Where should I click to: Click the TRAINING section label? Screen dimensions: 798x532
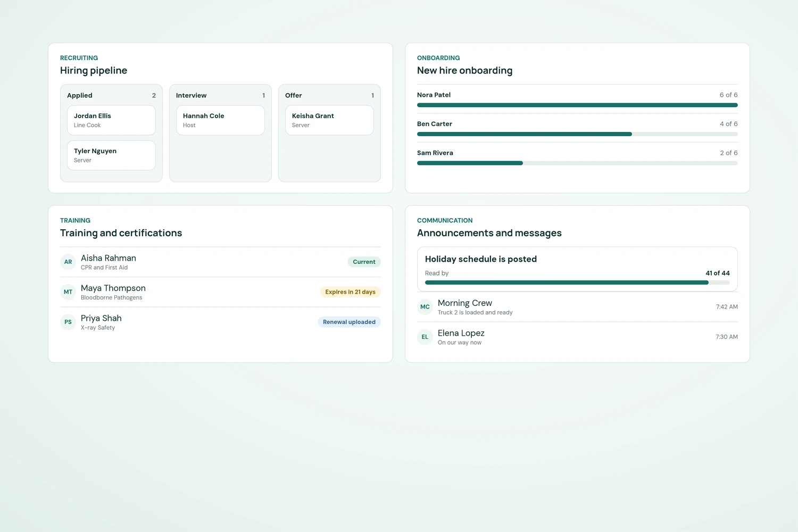75,220
